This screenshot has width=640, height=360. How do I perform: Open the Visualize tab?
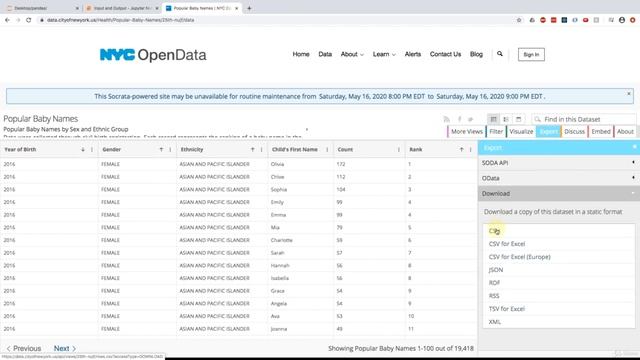521,131
